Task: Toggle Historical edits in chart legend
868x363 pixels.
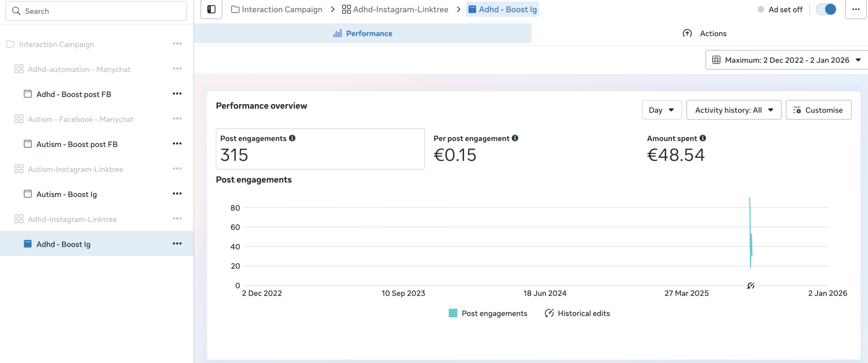Action: (x=577, y=313)
